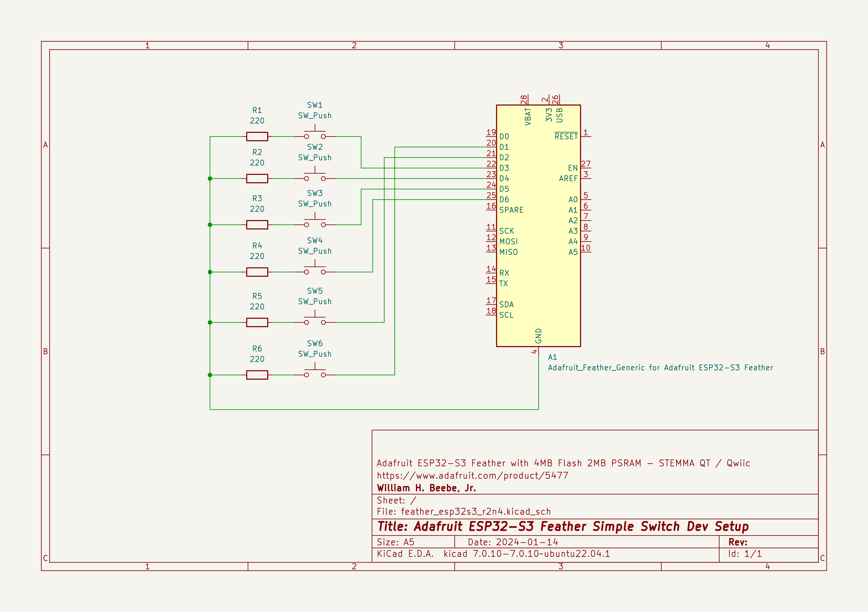Select resistor R6 symbol
Image resolution: width=868 pixels, height=612 pixels.
click(x=257, y=375)
